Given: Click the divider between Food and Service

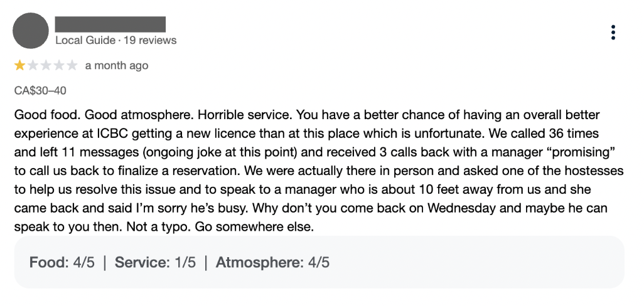Looking at the screenshot, I should click(105, 263).
